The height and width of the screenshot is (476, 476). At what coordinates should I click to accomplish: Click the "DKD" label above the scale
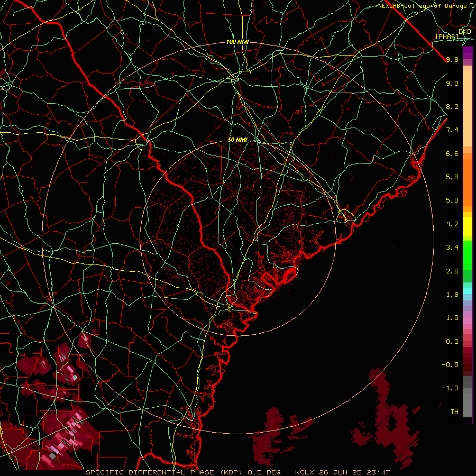pos(465,31)
